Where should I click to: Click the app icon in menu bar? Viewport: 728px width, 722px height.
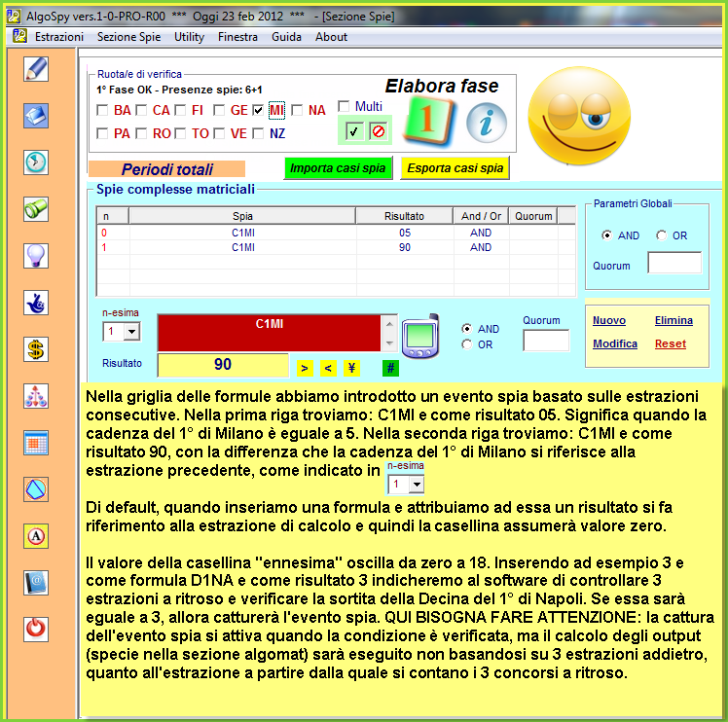[19, 36]
